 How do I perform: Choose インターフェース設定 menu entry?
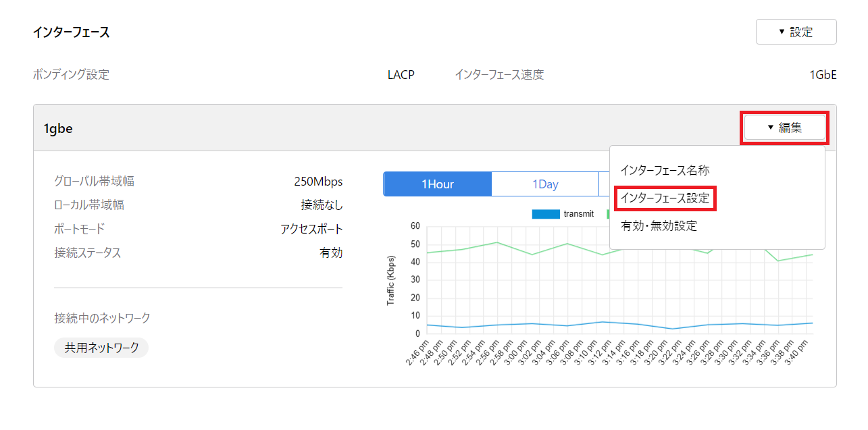click(665, 198)
